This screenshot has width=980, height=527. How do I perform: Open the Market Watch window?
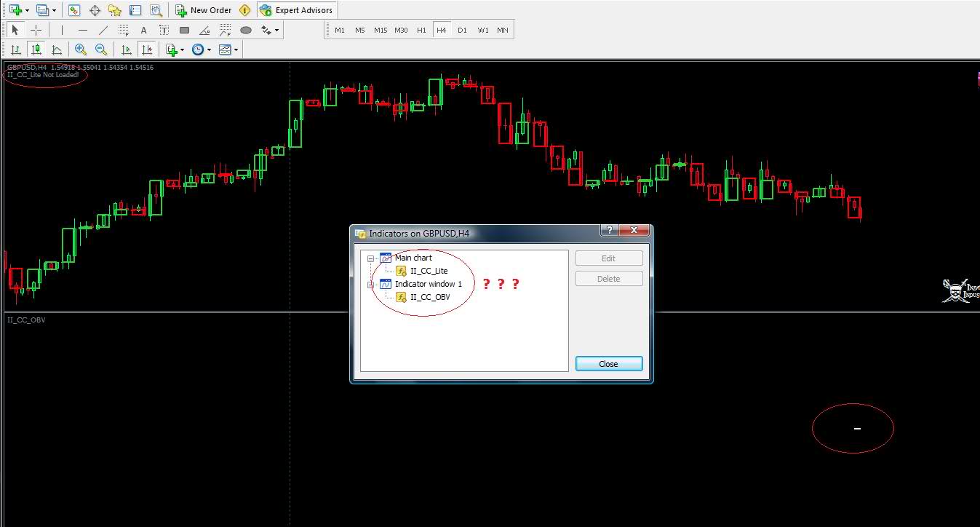point(74,10)
